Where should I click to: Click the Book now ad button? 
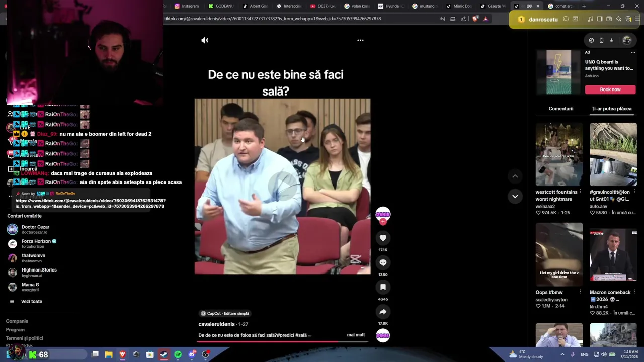point(610,89)
